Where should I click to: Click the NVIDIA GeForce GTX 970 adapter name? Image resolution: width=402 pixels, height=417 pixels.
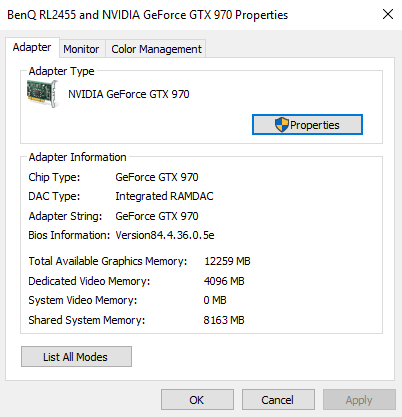point(129,94)
